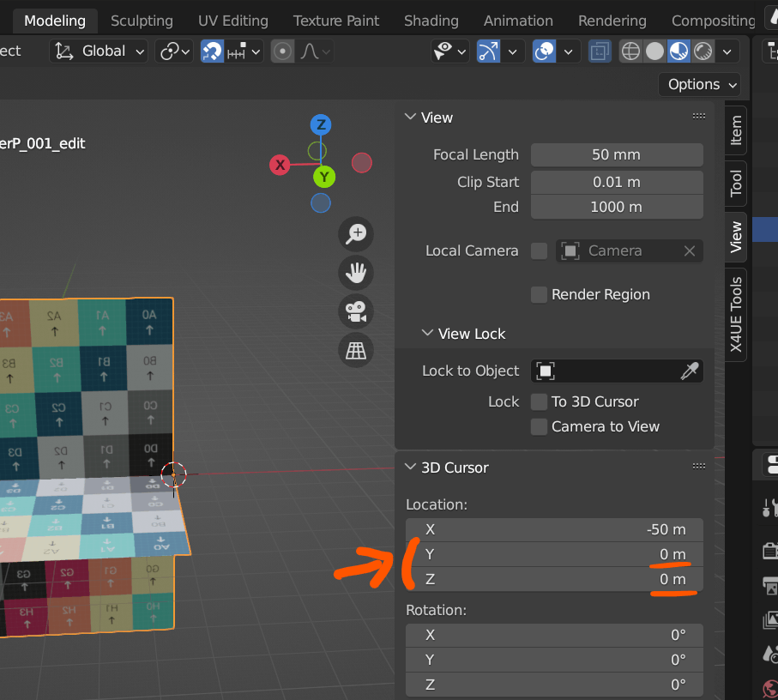
Task: Click the zoom magnifier viewport icon
Action: (x=356, y=233)
